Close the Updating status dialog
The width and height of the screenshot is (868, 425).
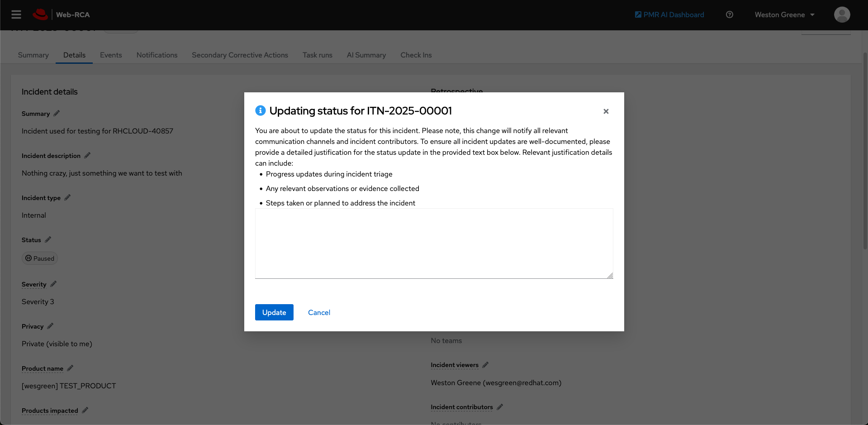click(606, 111)
